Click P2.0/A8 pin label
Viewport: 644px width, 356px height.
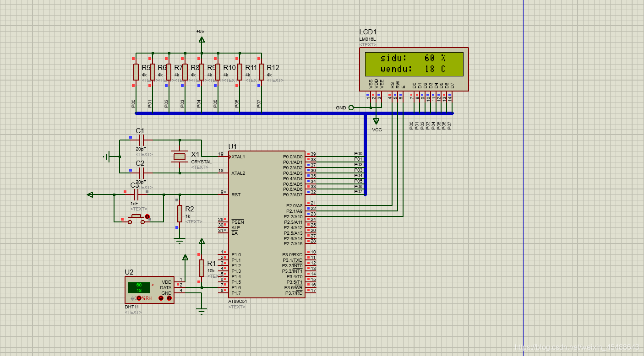coord(294,206)
